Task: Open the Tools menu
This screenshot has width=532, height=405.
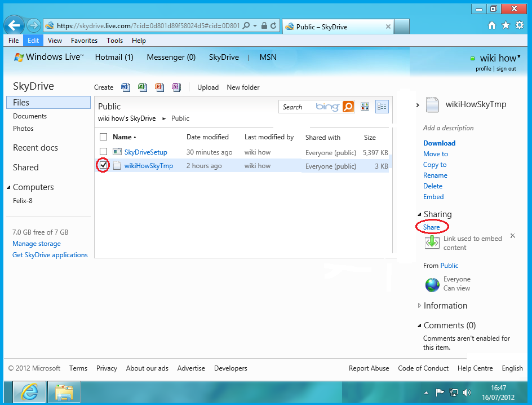Action: pyautogui.click(x=114, y=41)
